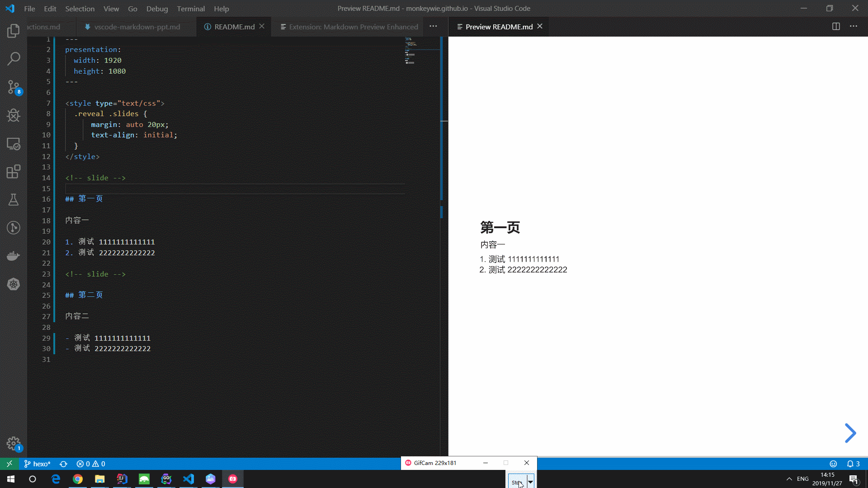Open the Testing beaker view
This screenshot has width=868, height=488.
tap(14, 200)
